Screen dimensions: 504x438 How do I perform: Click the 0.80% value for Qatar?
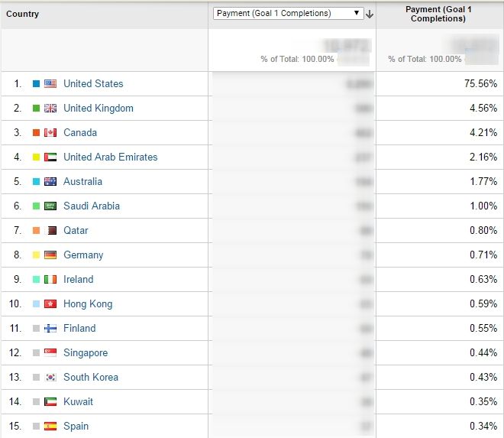483,230
